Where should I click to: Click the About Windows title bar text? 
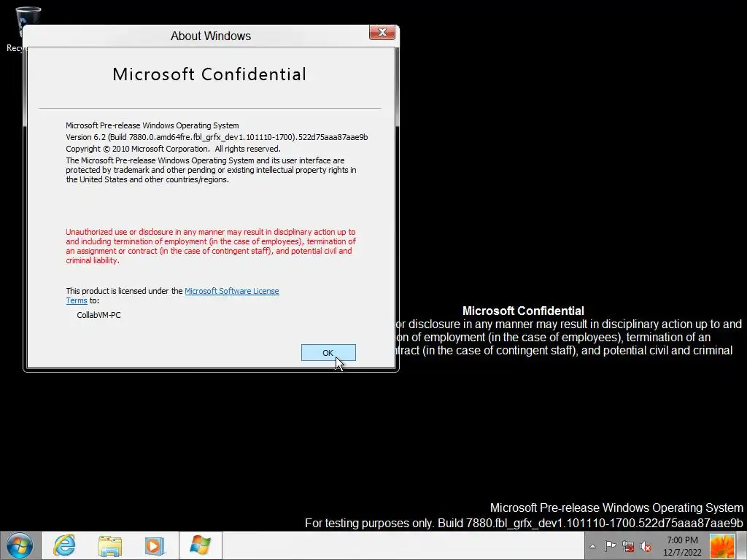[x=211, y=36]
